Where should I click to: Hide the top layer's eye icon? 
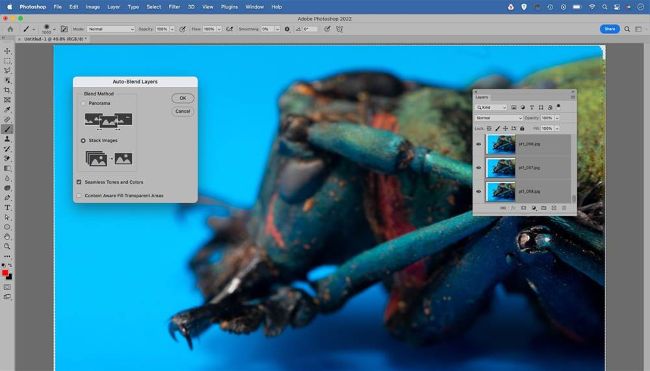(479, 144)
